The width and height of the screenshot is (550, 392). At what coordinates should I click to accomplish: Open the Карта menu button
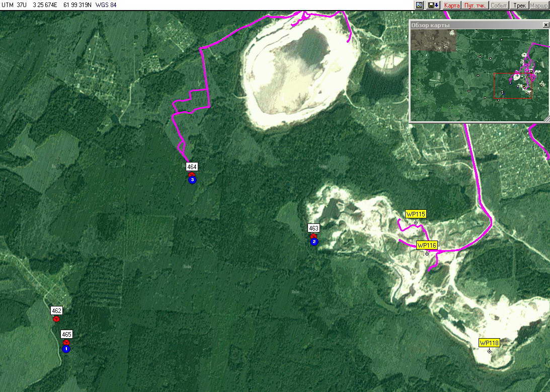pyautogui.click(x=452, y=5)
